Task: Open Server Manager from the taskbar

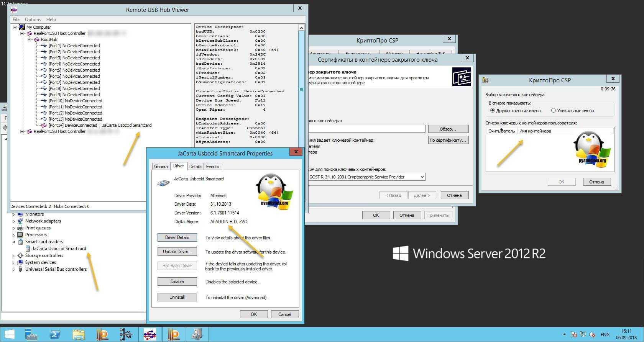Action: tap(31, 334)
